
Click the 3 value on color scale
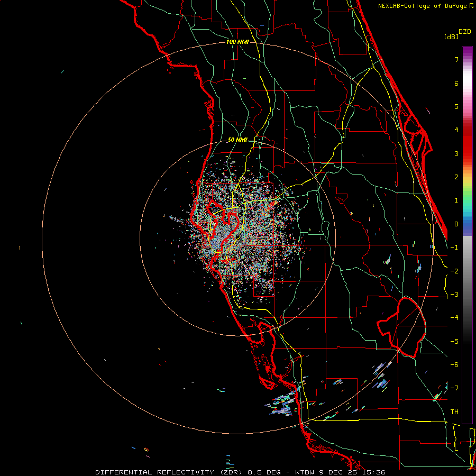point(456,153)
